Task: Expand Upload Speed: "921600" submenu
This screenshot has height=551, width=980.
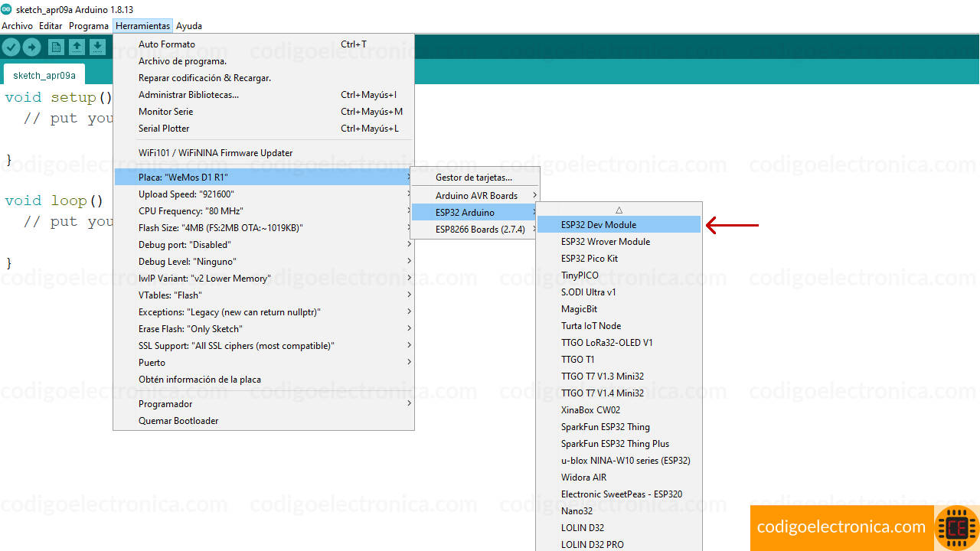Action: pyautogui.click(x=263, y=194)
